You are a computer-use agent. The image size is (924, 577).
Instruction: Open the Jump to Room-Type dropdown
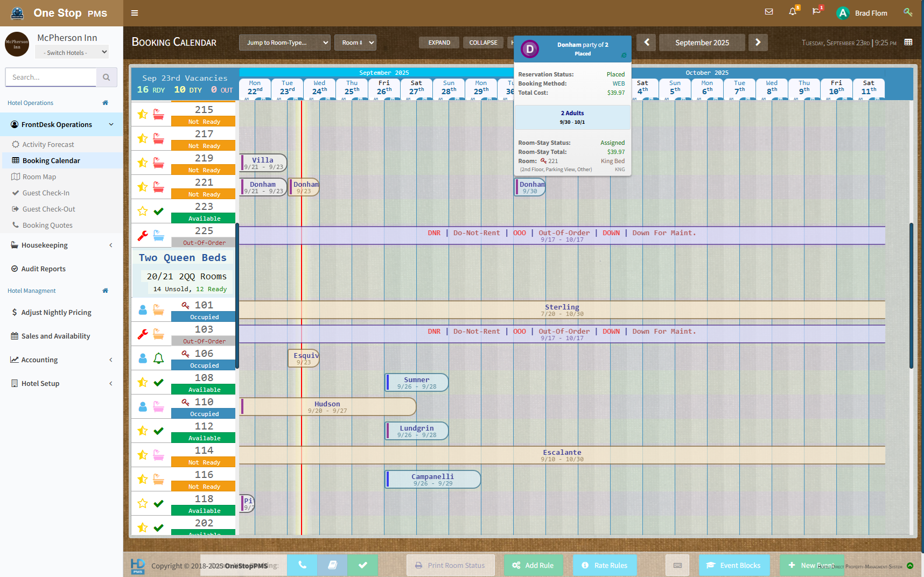coord(284,43)
